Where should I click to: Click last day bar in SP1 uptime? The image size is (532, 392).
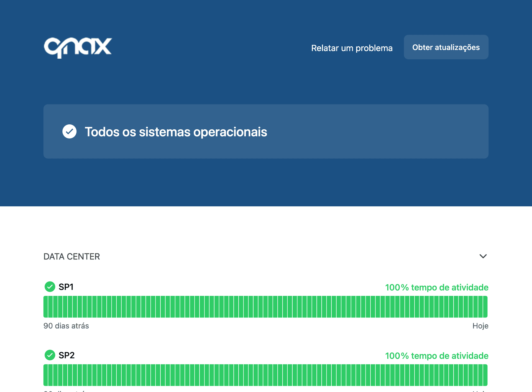coord(485,307)
